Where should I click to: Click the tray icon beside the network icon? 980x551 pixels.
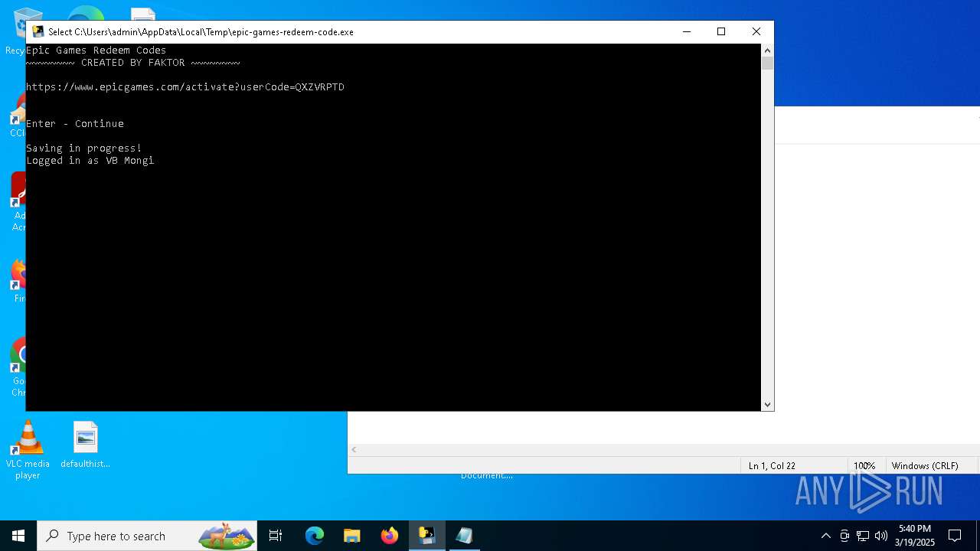[x=844, y=536]
